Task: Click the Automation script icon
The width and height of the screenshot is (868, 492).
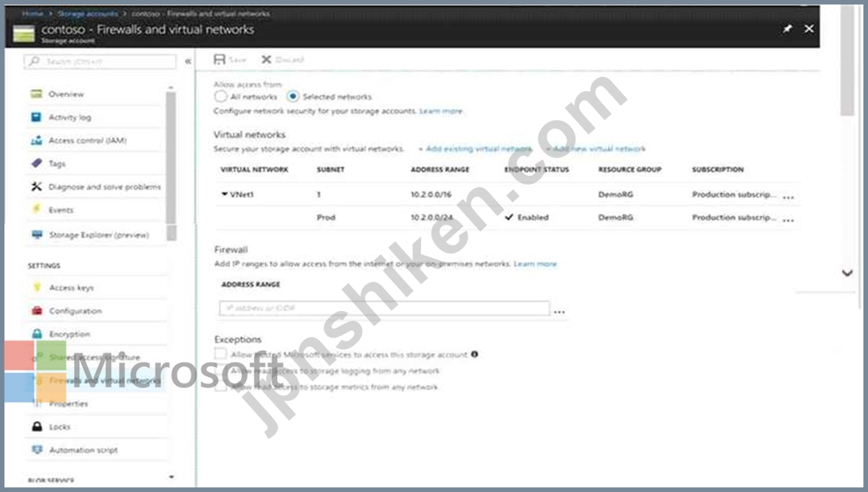Action: tap(37, 450)
